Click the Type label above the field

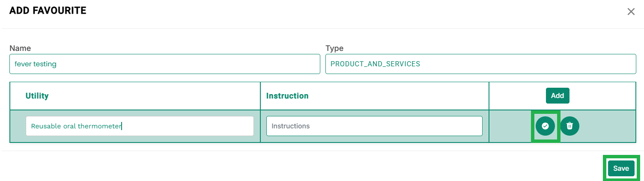point(334,48)
